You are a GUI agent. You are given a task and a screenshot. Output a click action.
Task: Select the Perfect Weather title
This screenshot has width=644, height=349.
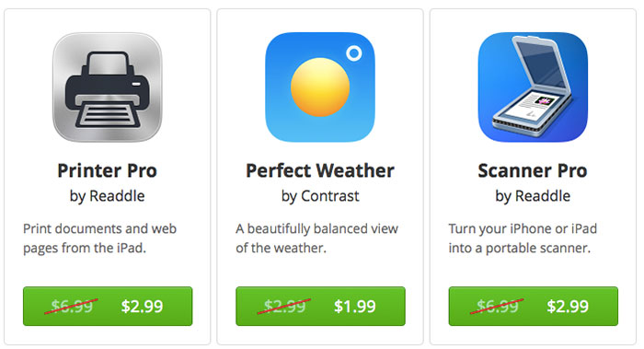click(320, 170)
